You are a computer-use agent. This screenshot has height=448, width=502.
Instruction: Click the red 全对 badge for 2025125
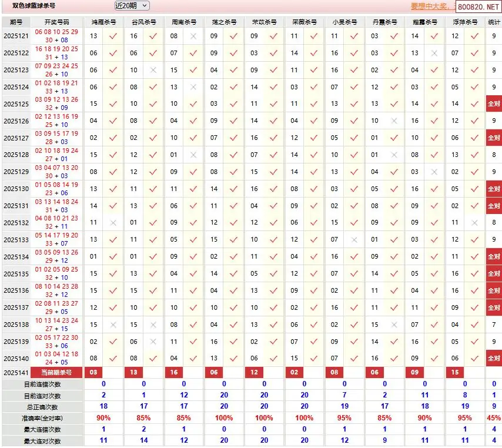point(494,104)
